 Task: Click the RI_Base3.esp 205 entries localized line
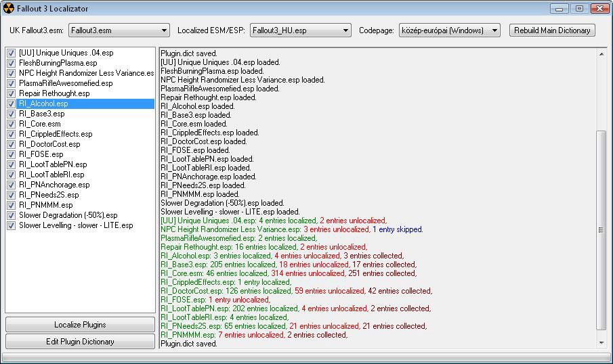pyautogui.click(x=289, y=265)
